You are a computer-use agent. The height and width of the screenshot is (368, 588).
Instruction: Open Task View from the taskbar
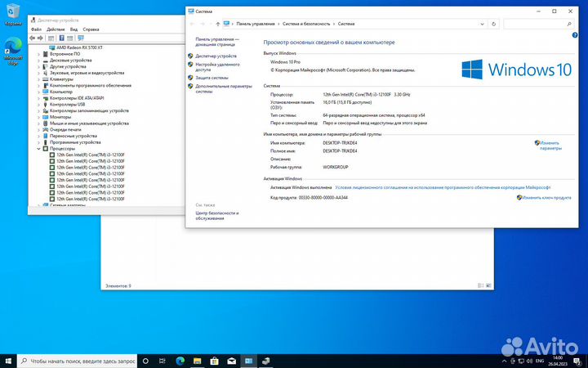(162, 361)
